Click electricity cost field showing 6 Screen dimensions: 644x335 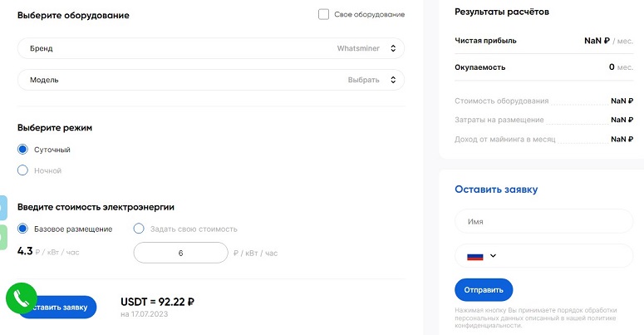point(180,253)
